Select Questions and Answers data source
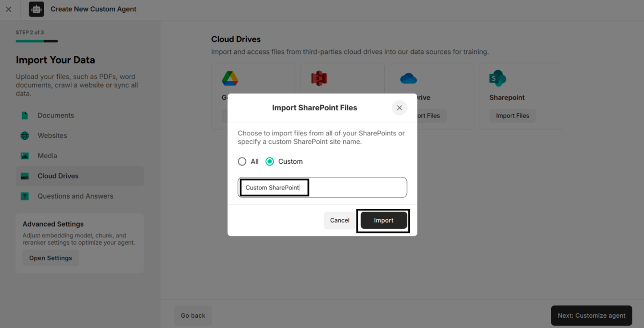This screenshot has width=644, height=328. click(x=25, y=196)
